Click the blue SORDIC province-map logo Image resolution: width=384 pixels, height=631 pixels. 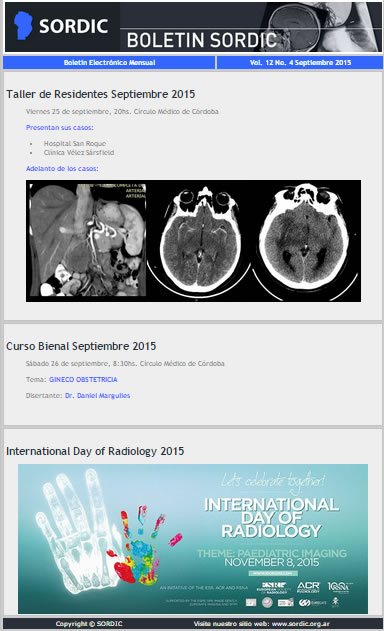click(x=23, y=26)
